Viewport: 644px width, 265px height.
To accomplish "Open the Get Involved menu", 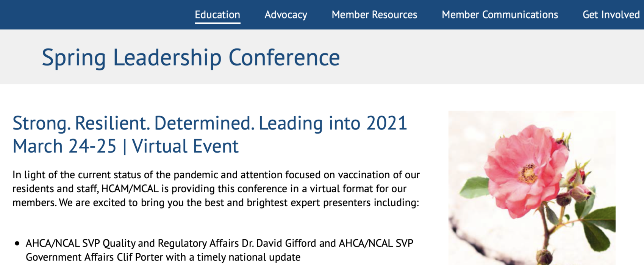I will 611,15.
